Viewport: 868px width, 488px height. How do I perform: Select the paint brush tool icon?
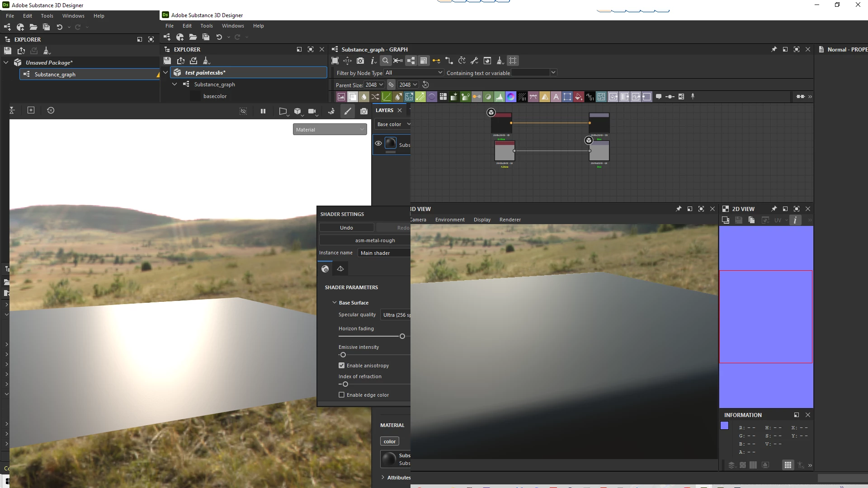(347, 111)
